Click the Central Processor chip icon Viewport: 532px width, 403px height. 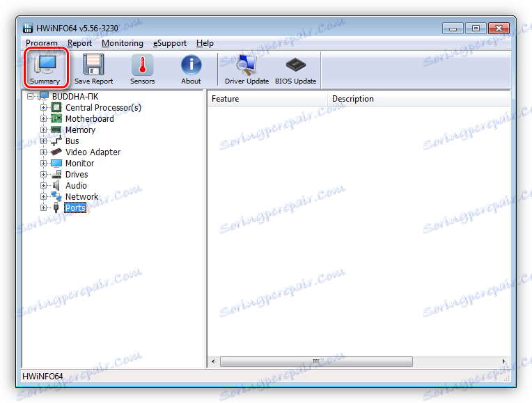(x=56, y=107)
